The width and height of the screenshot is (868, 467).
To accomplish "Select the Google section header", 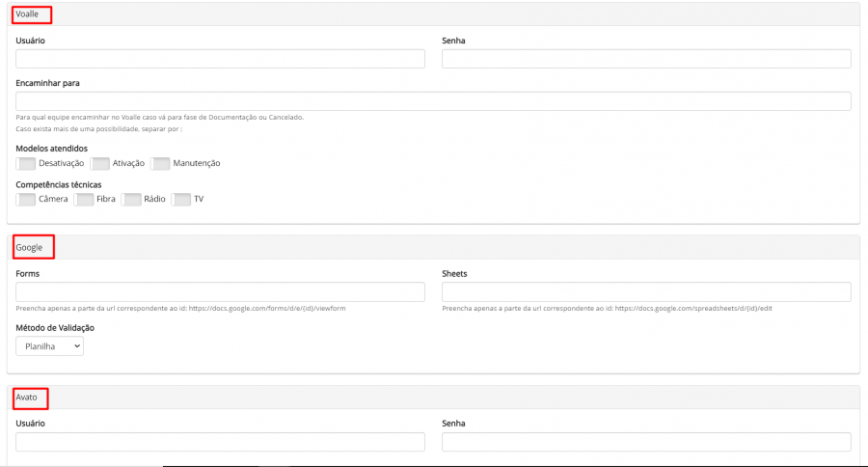I will (31, 247).
